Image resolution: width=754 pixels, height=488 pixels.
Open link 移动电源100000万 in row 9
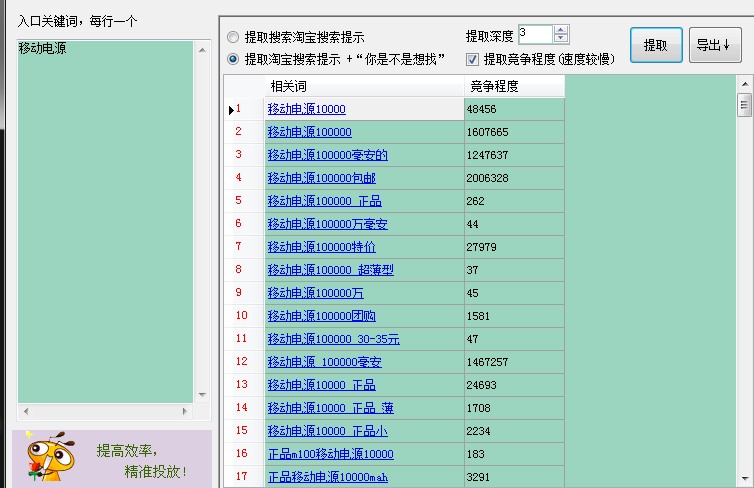315,293
